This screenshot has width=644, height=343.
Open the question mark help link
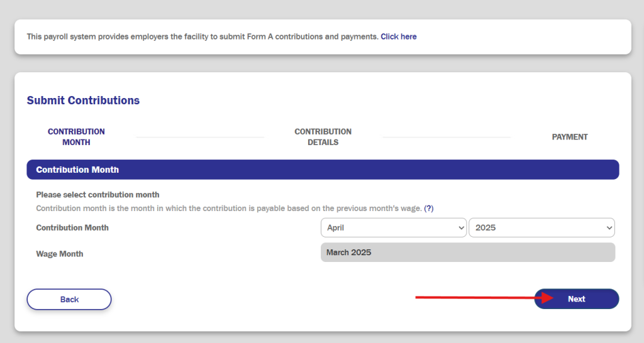tap(428, 209)
